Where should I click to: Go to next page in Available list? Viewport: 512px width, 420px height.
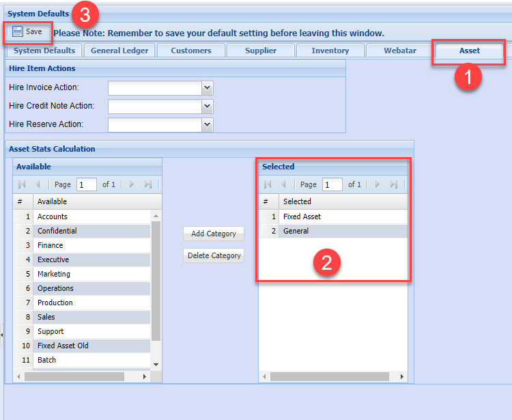[x=132, y=184]
